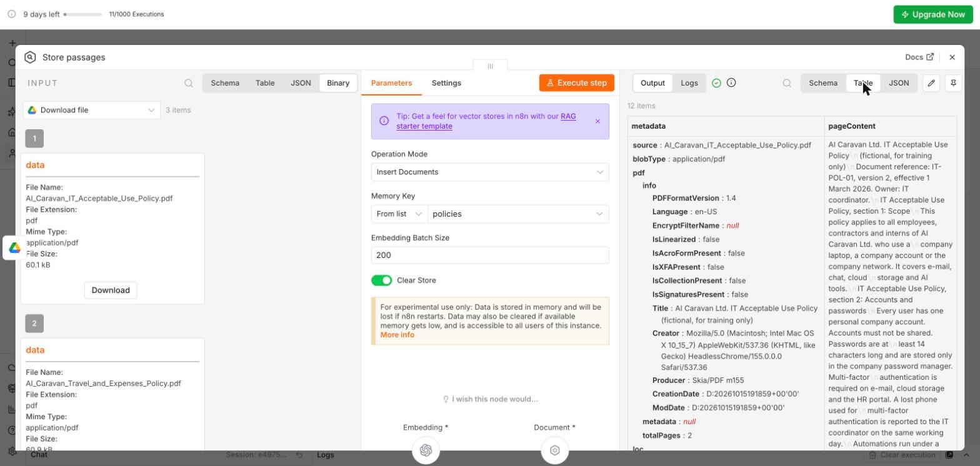Viewport: 980px width, 466px height.
Task: Click the drag handle above the Parameters panel
Action: click(490, 66)
